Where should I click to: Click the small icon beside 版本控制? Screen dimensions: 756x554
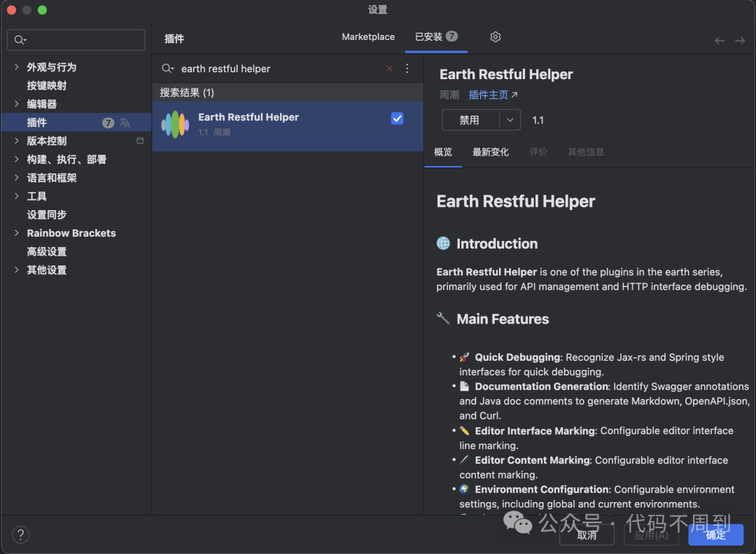point(141,140)
